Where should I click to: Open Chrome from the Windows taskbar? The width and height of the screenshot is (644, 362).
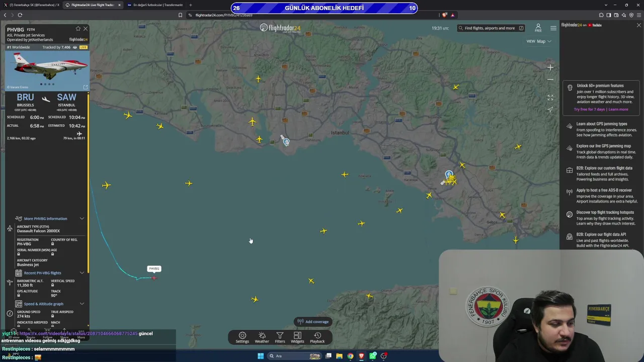point(351,356)
